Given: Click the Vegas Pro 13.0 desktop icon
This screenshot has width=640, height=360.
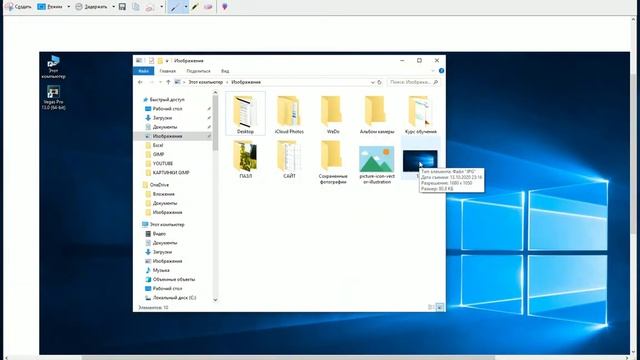Looking at the screenshot, I should click(x=53, y=98).
